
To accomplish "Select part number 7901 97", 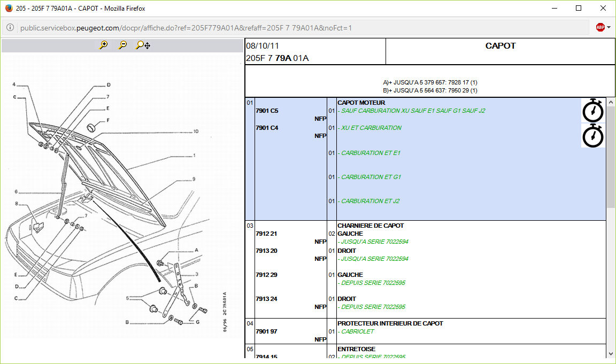I will click(x=266, y=331).
